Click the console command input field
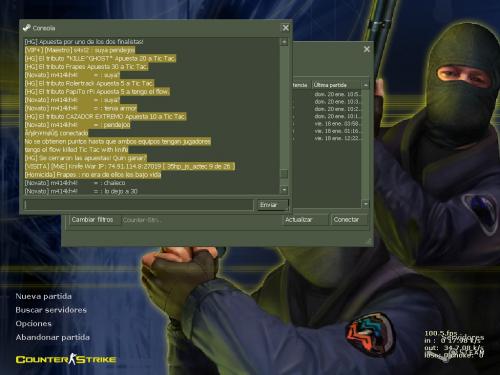The image size is (500, 375). [139, 205]
